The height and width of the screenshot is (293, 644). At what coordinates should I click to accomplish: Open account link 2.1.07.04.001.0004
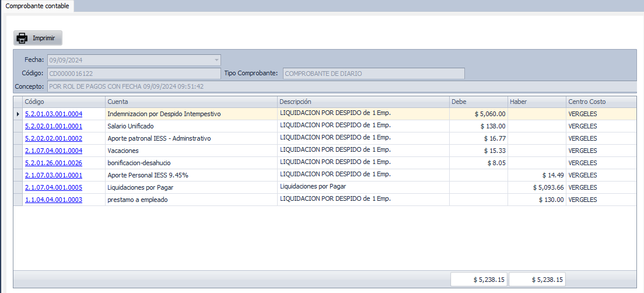point(54,151)
